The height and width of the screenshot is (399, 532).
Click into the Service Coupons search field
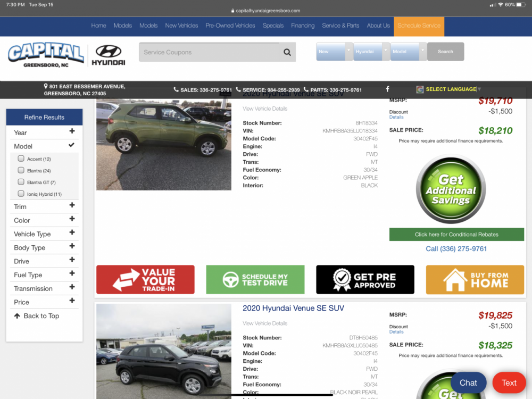point(209,52)
